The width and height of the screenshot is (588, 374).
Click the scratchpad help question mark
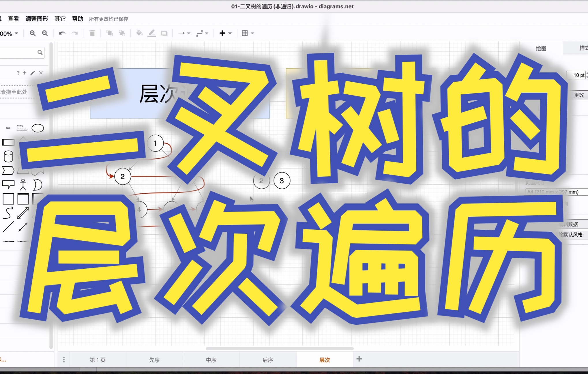click(18, 73)
